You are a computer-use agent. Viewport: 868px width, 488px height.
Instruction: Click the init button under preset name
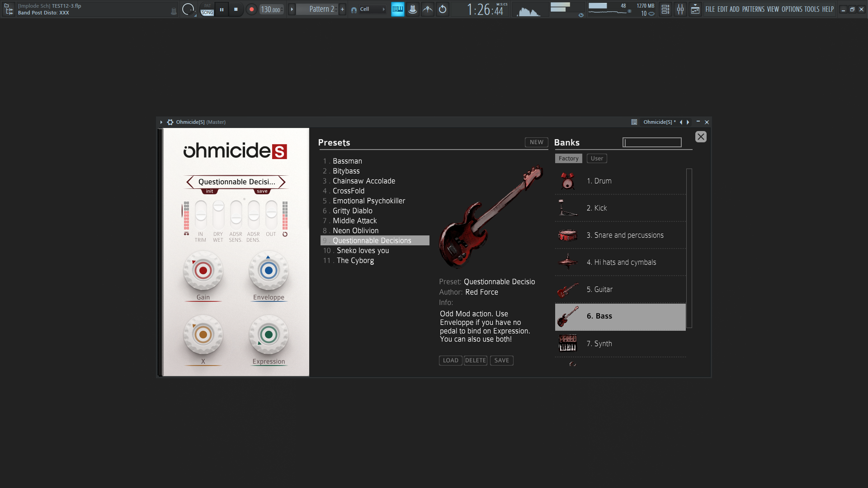[210, 191]
